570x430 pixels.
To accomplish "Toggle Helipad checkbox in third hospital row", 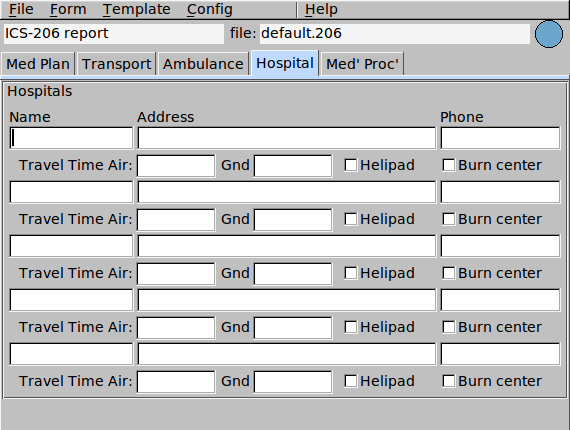I will pyautogui.click(x=350, y=273).
